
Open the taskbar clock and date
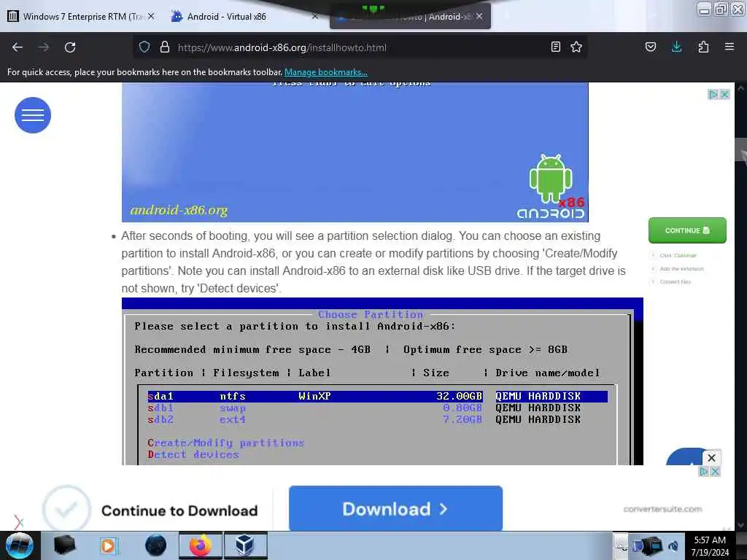pyautogui.click(x=710, y=546)
